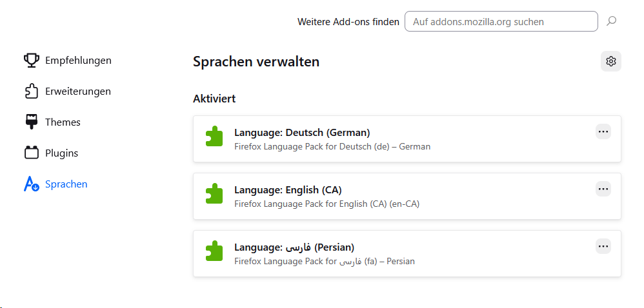The width and height of the screenshot is (644, 308).
Task: Open more options for English (CA)
Action: coord(603,189)
